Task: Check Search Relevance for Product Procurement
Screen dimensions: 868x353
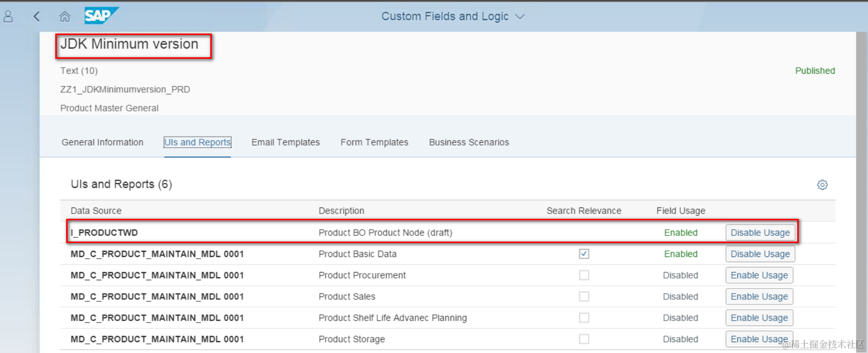Action: pyautogui.click(x=584, y=275)
